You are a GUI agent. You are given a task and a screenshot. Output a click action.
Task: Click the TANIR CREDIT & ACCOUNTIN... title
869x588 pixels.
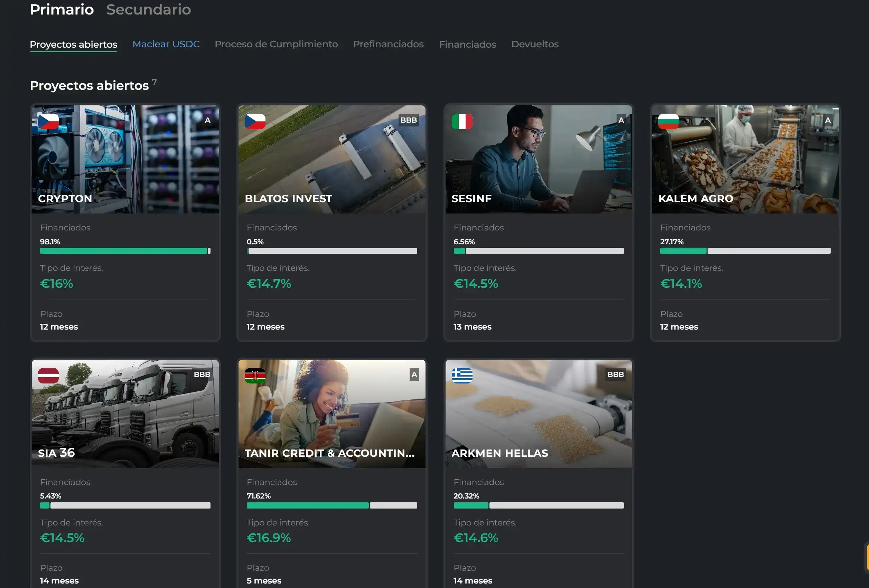329,453
